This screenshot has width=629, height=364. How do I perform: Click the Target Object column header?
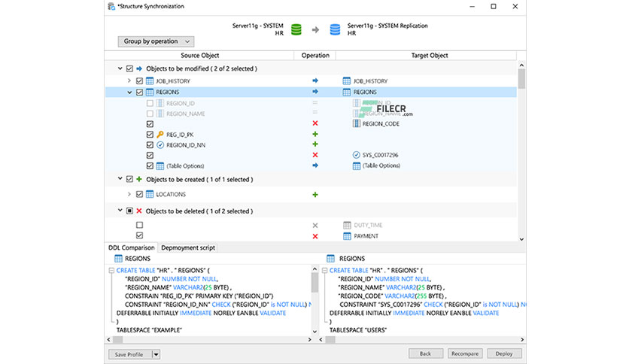coord(429,56)
